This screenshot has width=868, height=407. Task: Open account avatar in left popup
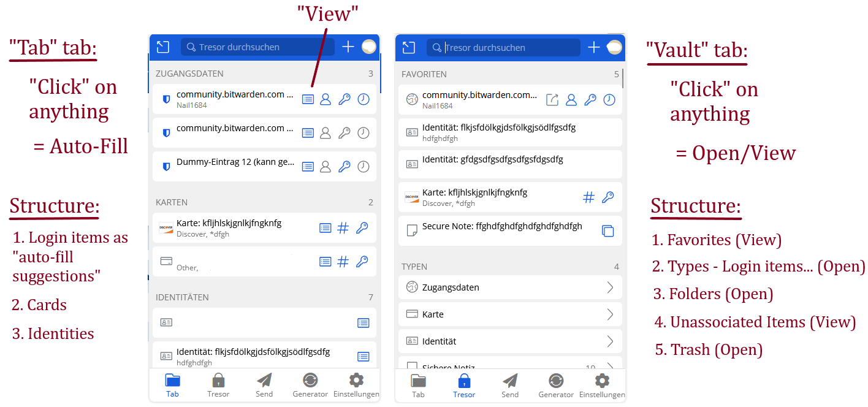369,47
